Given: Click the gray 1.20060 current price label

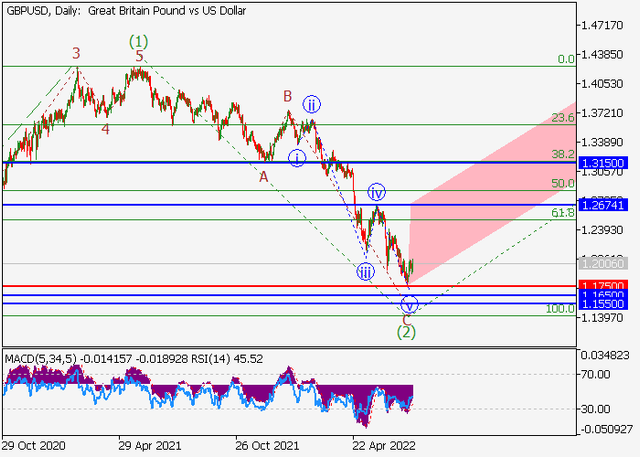Looking at the screenshot, I should pyautogui.click(x=602, y=264).
